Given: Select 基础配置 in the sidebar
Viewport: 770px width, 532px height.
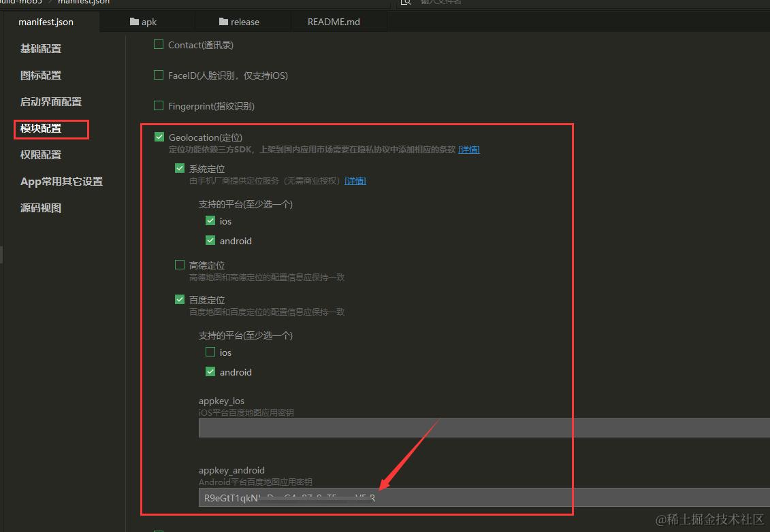Looking at the screenshot, I should 41,48.
